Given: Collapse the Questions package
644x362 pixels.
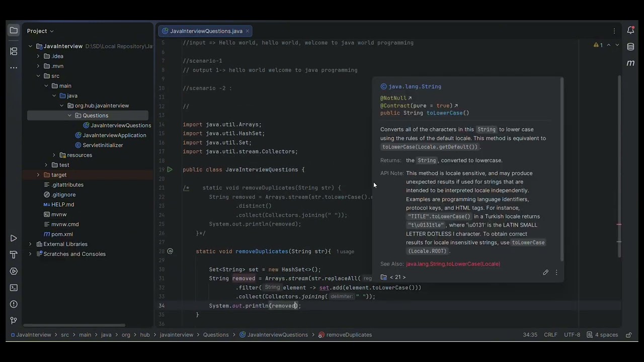Looking at the screenshot, I should (70, 116).
